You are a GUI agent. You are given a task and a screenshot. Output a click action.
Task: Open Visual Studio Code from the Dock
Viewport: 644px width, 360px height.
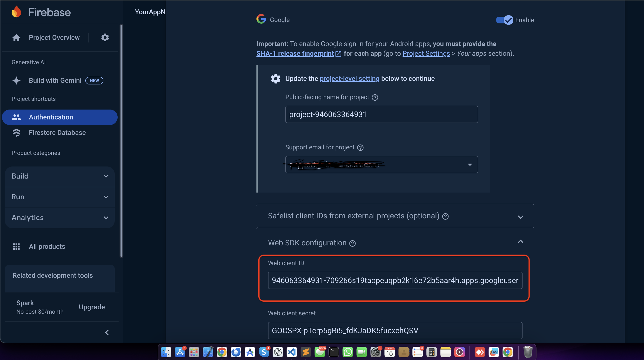(x=292, y=352)
